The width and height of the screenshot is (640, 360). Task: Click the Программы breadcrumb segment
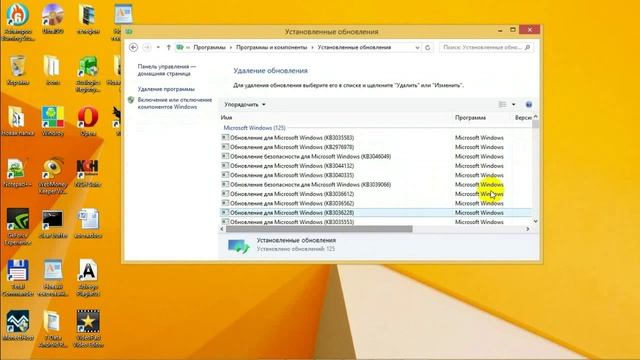click(209, 47)
